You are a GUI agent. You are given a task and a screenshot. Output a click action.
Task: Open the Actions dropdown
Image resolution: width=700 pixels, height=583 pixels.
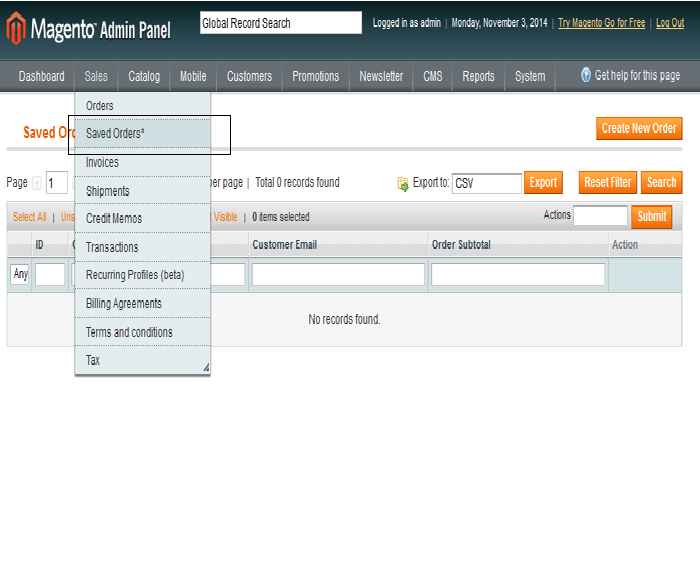click(x=600, y=216)
